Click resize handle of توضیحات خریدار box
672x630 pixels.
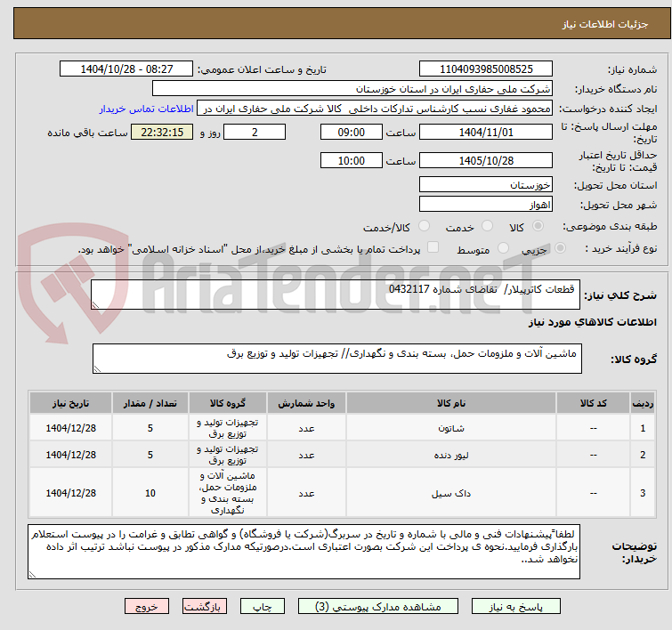click(32, 575)
